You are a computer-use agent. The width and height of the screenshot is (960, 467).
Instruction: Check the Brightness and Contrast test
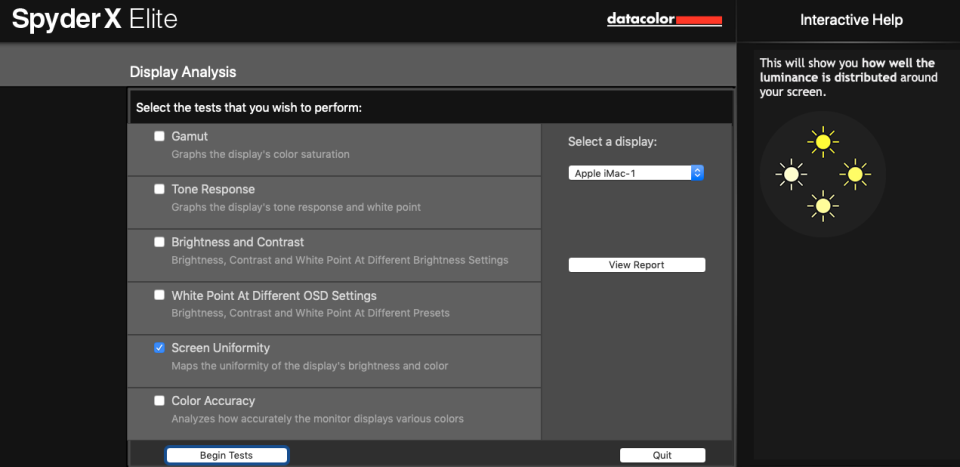159,242
